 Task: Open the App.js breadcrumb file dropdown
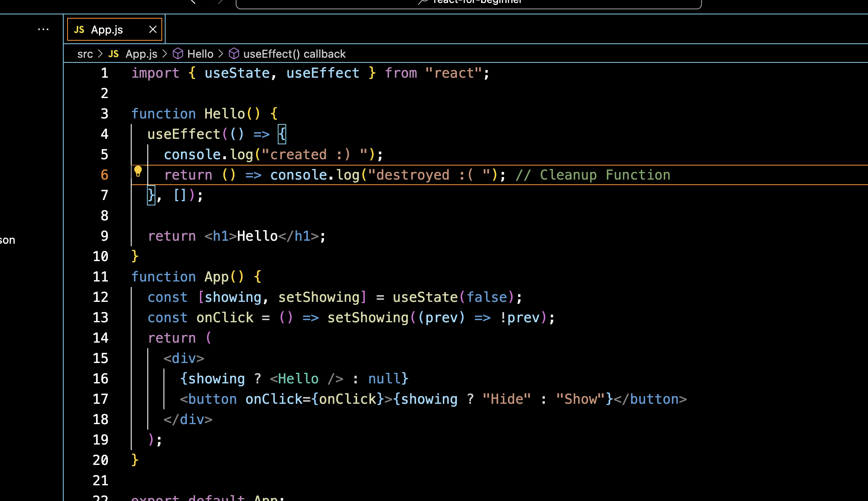coord(141,54)
